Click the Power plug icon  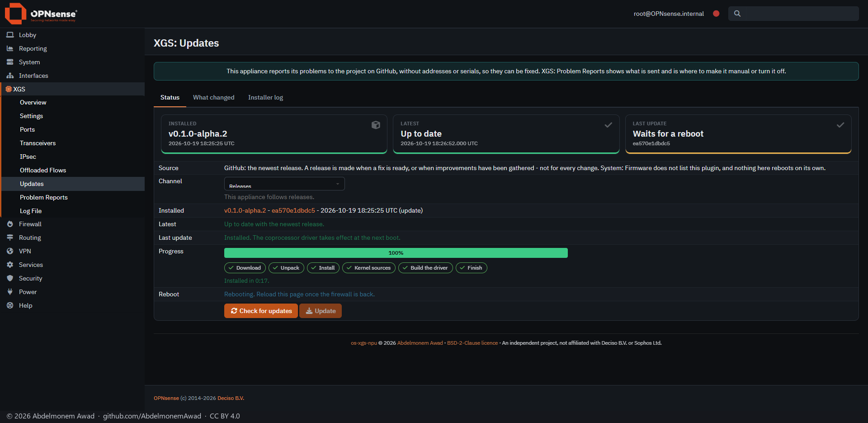coord(10,292)
